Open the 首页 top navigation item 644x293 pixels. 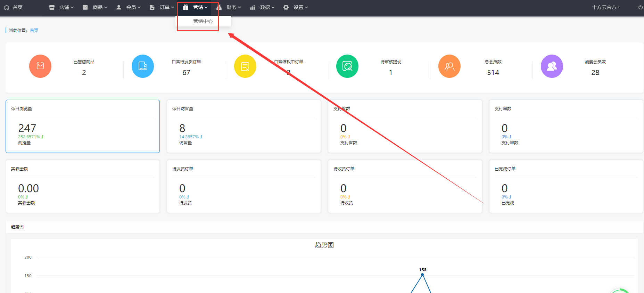18,7
